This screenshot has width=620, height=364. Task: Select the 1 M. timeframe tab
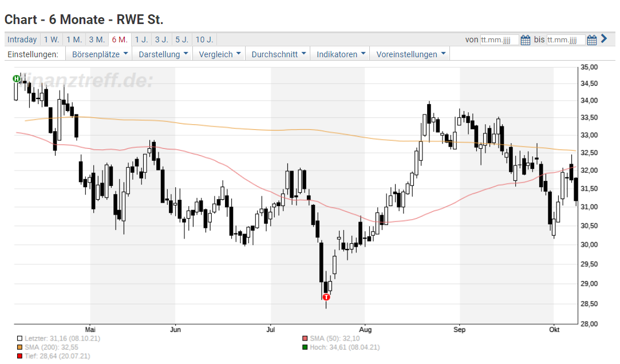(x=74, y=39)
